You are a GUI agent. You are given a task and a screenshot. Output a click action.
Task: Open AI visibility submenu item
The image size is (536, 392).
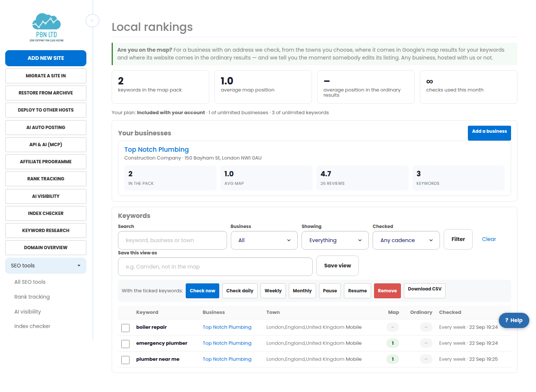(28, 312)
